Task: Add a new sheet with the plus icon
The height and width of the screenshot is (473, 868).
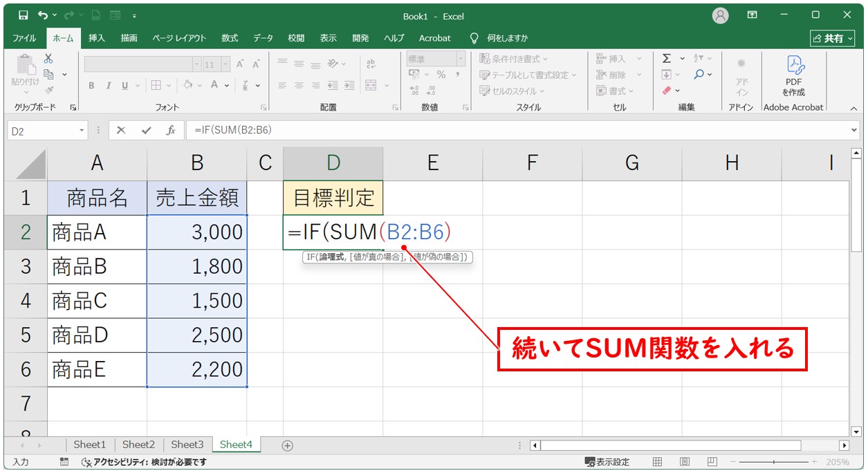Action: point(288,445)
